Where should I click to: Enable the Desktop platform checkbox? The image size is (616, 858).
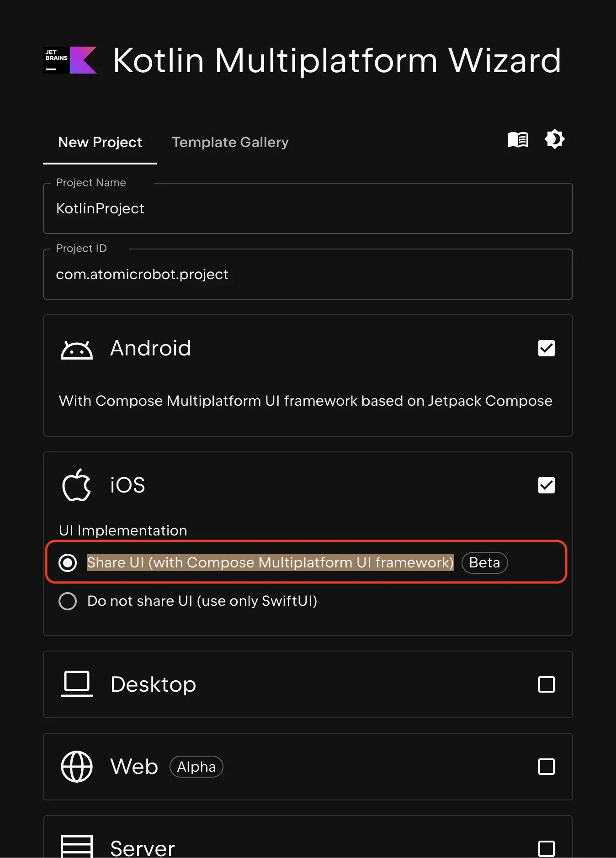547,684
